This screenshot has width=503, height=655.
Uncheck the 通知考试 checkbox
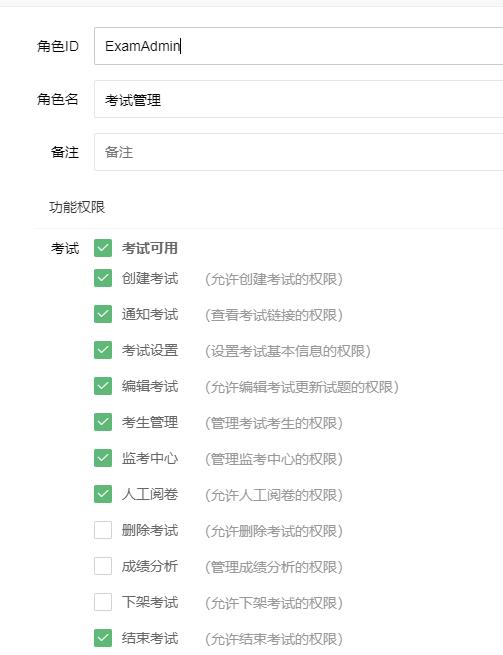pos(103,314)
